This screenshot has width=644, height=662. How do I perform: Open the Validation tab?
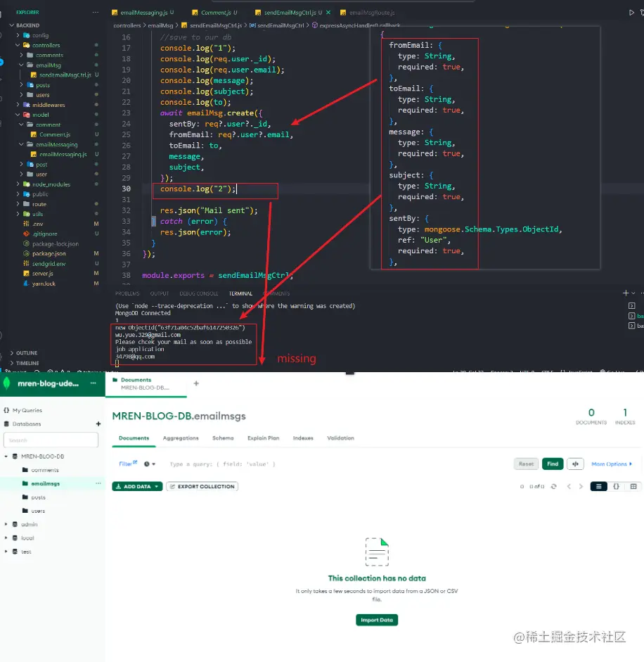point(340,438)
